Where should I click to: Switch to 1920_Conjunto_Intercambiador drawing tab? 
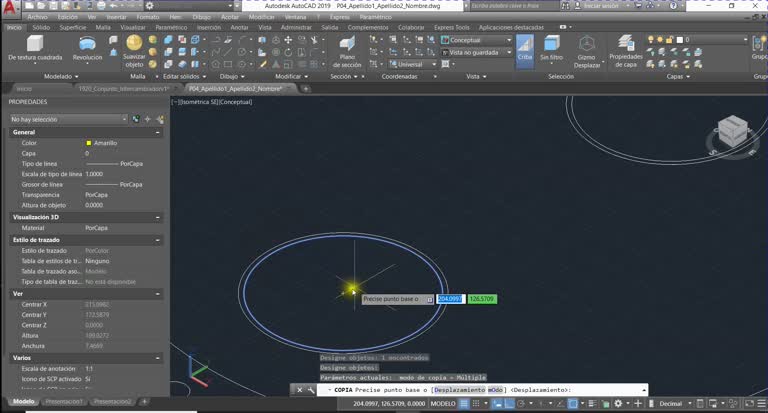pos(123,89)
